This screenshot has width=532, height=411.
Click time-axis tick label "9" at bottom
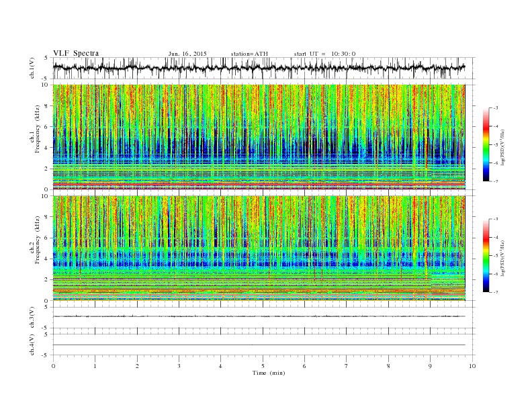point(430,366)
